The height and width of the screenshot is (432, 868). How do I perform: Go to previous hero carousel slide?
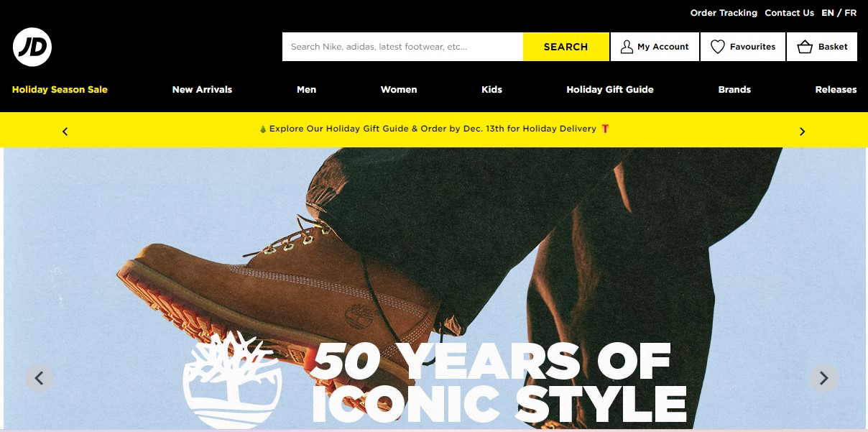[40, 378]
